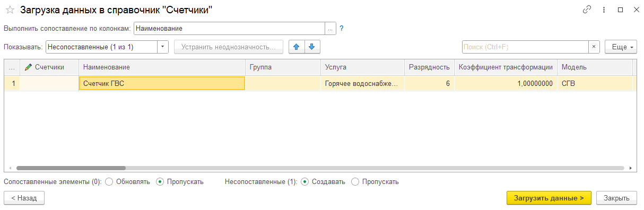Sort by the Наименование column header
This screenshot has height=210, width=644.
pyautogui.click(x=162, y=67)
